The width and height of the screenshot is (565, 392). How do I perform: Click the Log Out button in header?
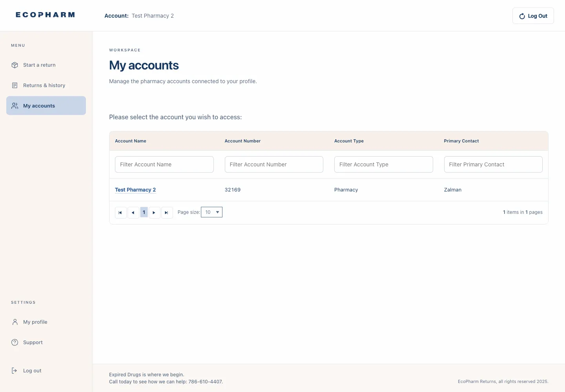click(x=533, y=16)
